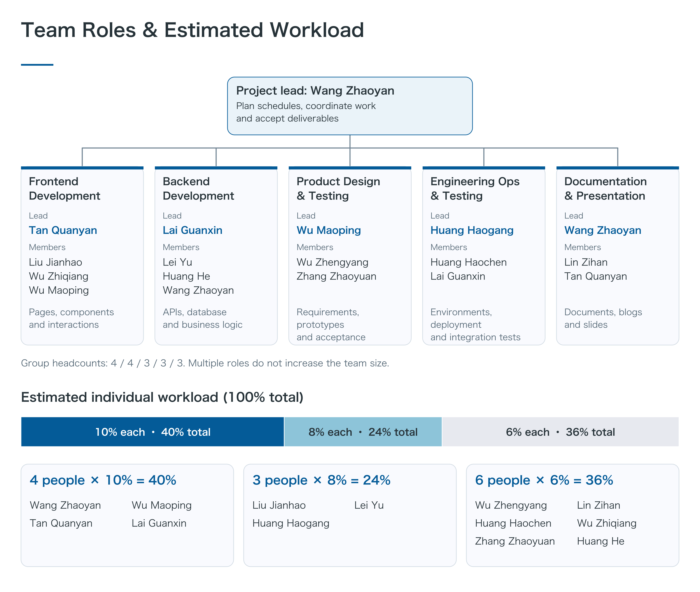The height and width of the screenshot is (592, 700).
Task: Click "Environments, deployment and integration tests" description
Action: [475, 324]
